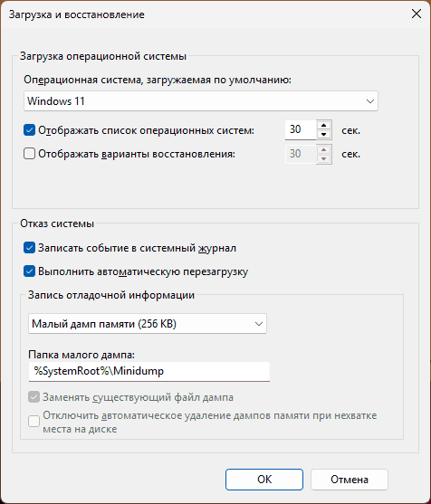Click the recovery options seconds field
The width and height of the screenshot is (431, 504).
click(x=301, y=154)
